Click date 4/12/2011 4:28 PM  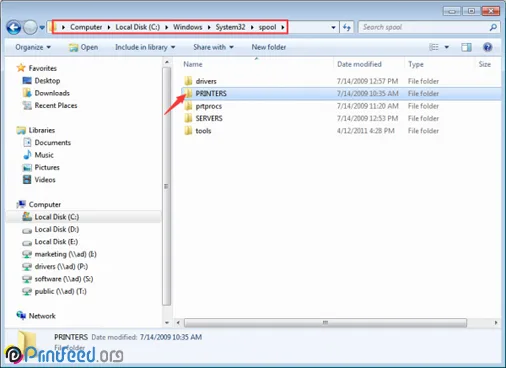(x=366, y=131)
